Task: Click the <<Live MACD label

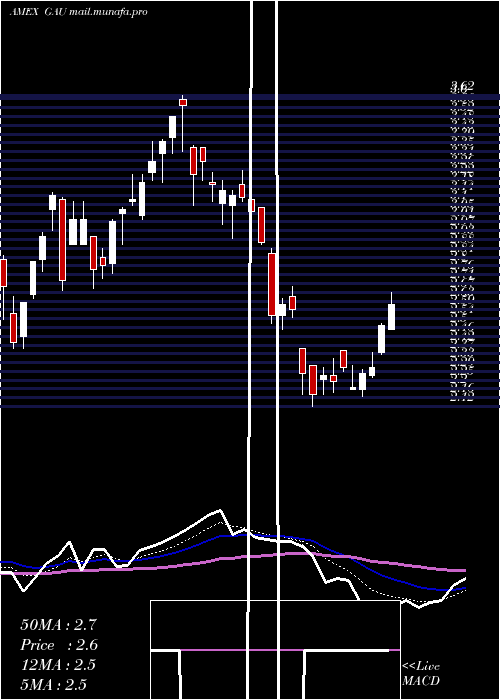Action: [421, 674]
